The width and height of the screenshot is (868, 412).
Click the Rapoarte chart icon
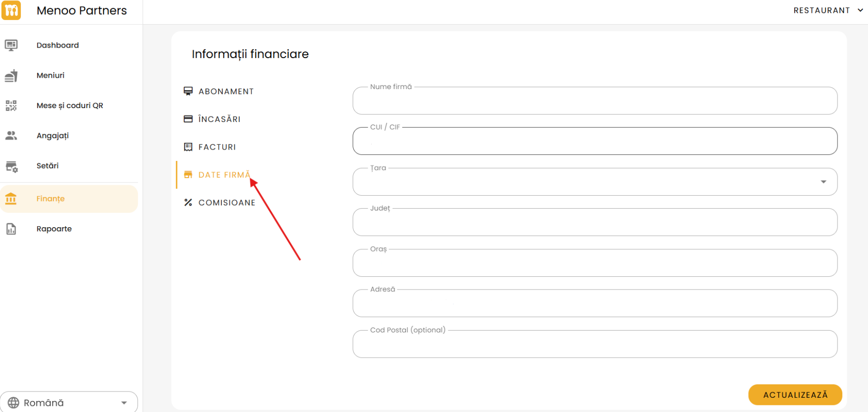pos(11,229)
